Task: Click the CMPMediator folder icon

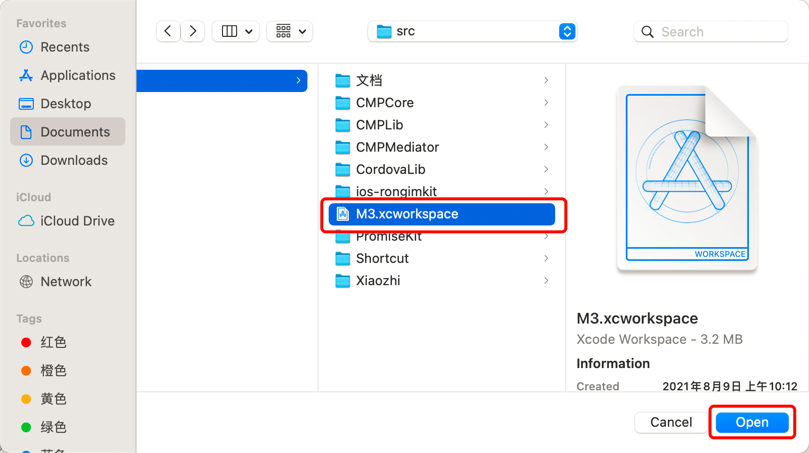Action: click(343, 147)
